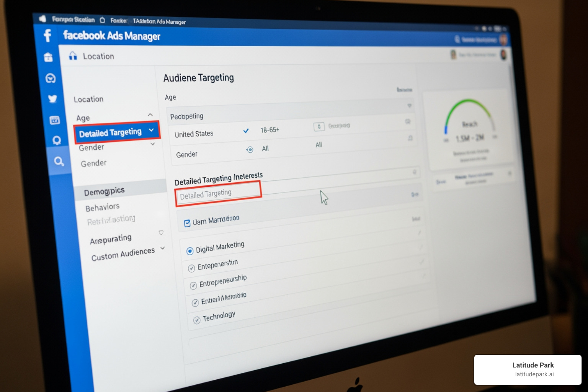The width and height of the screenshot is (588, 392).
Task: Select the Twitter icon in the sidebar
Action: pyautogui.click(x=52, y=99)
